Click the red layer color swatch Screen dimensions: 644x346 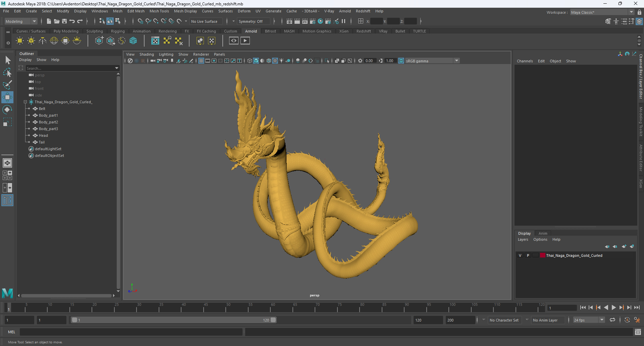pyautogui.click(x=542, y=255)
